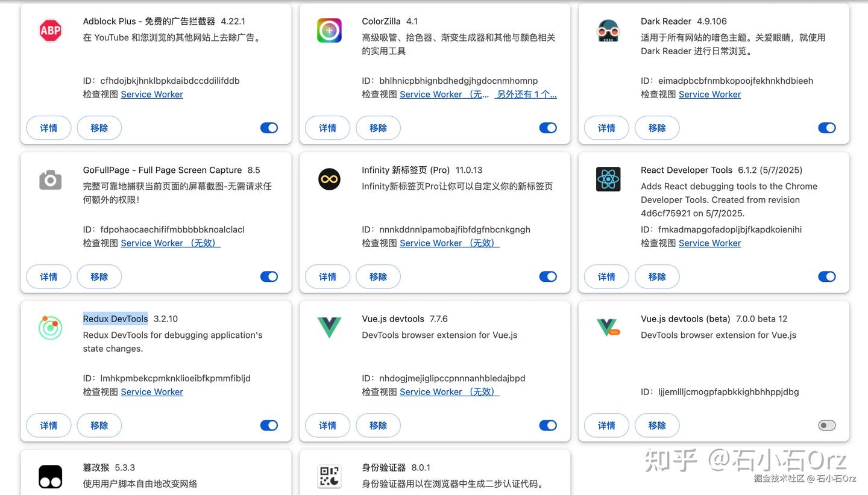Click the Dark Reader icon
Screen dimensions: 868x495
point(608,31)
